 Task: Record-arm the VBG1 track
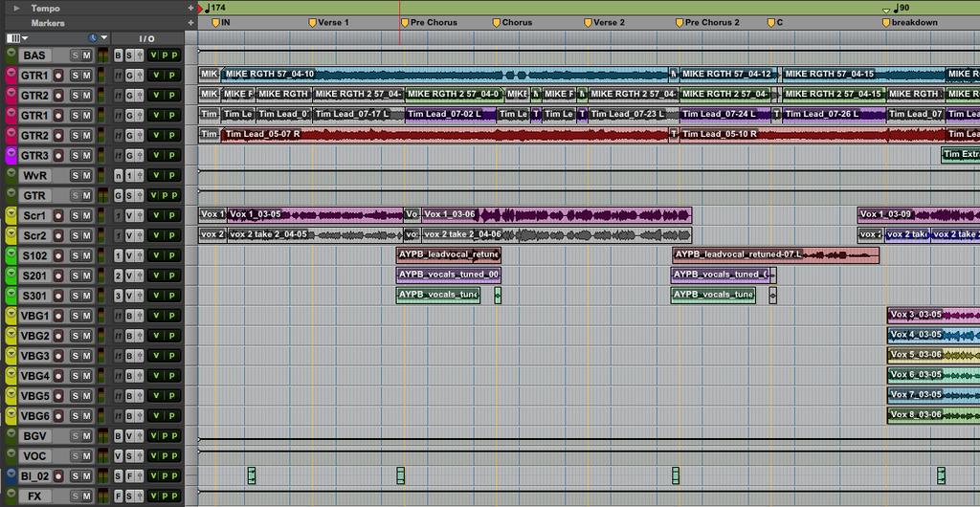pyautogui.click(x=58, y=316)
